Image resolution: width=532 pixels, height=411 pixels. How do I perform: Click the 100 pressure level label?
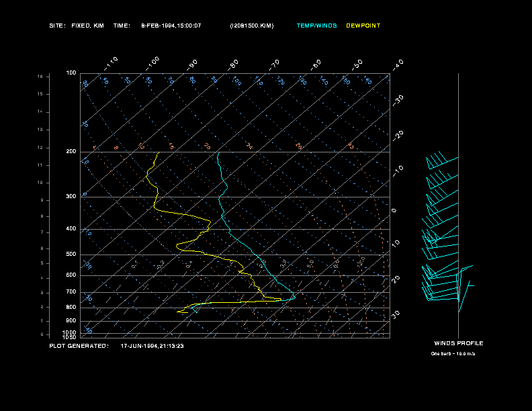(x=71, y=73)
